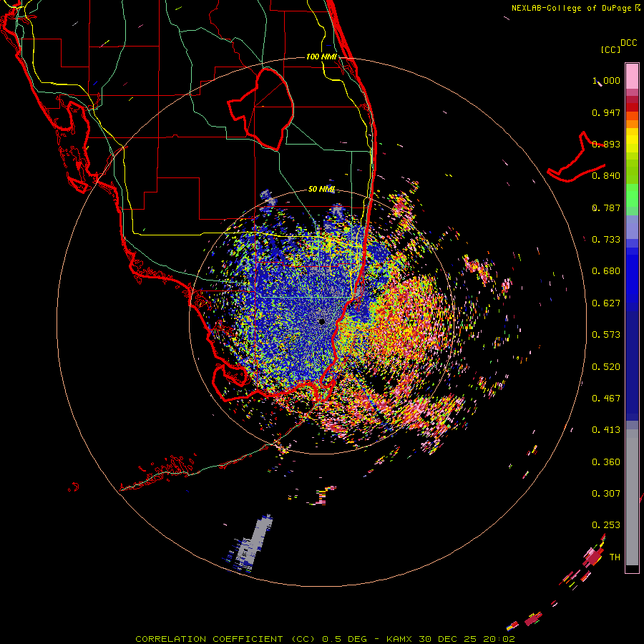644x644 pixels.
Task: Click the 0.787 scale value
Action: pyautogui.click(x=606, y=208)
